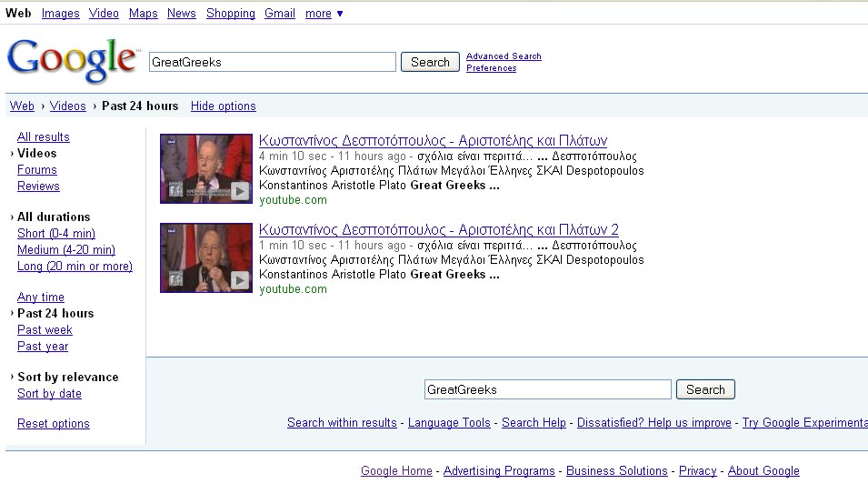Viewport: 868px width, 504px height.
Task: Expand the 'more' dropdown in top navigation
Action: coord(324,14)
